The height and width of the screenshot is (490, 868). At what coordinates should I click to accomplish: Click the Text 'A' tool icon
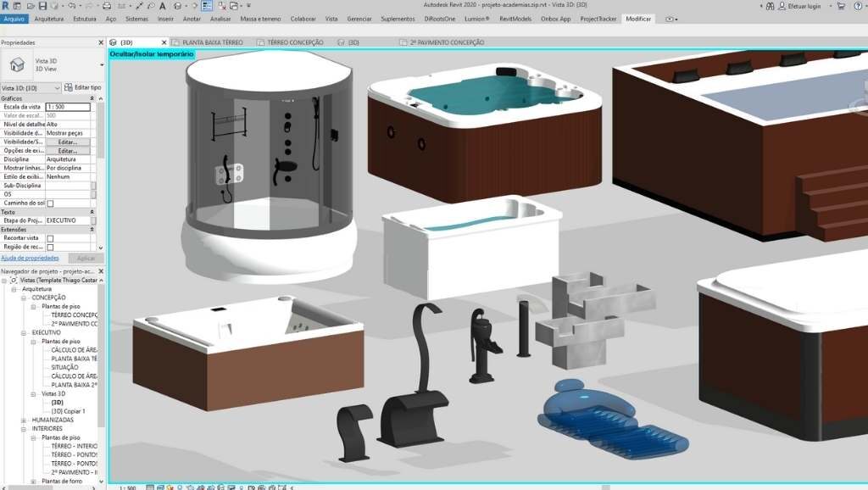[x=162, y=6]
